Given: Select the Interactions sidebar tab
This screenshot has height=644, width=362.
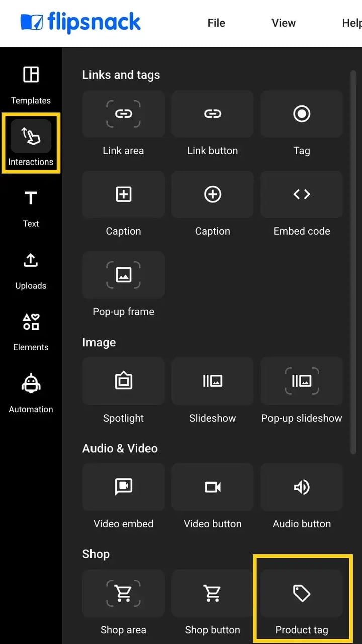Looking at the screenshot, I should pos(31,143).
